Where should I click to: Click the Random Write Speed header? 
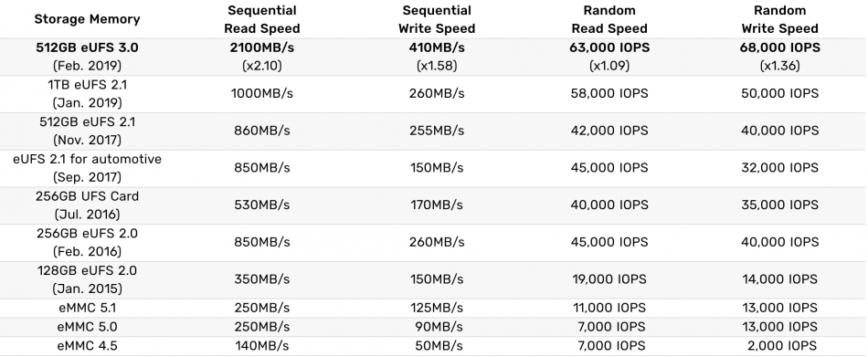pyautogui.click(x=779, y=19)
